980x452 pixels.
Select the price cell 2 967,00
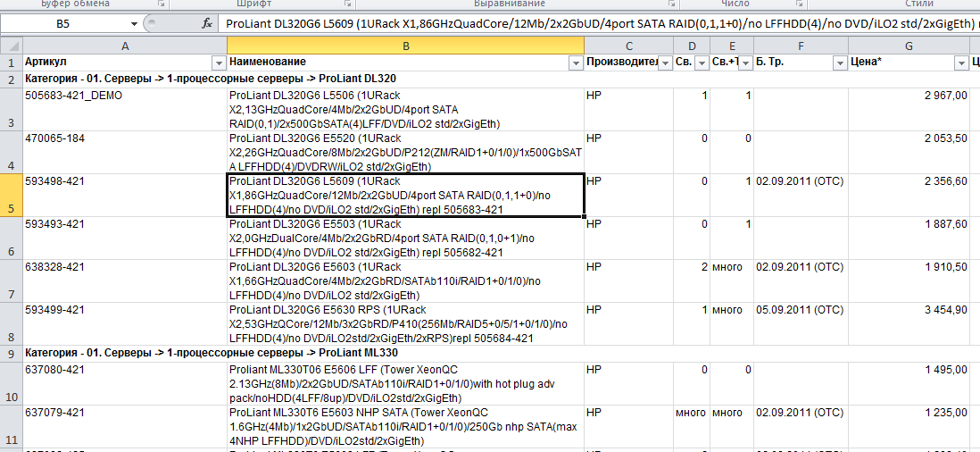click(x=909, y=109)
